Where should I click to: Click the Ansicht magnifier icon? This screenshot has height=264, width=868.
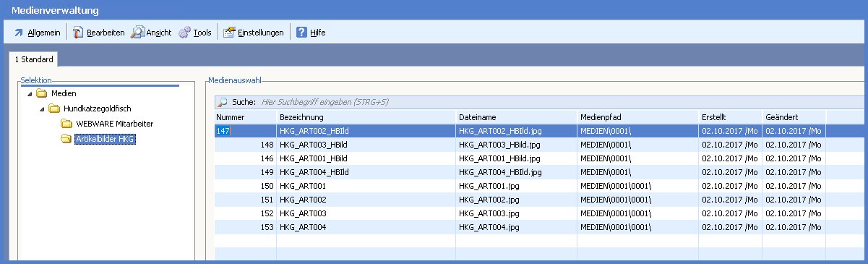pos(137,33)
